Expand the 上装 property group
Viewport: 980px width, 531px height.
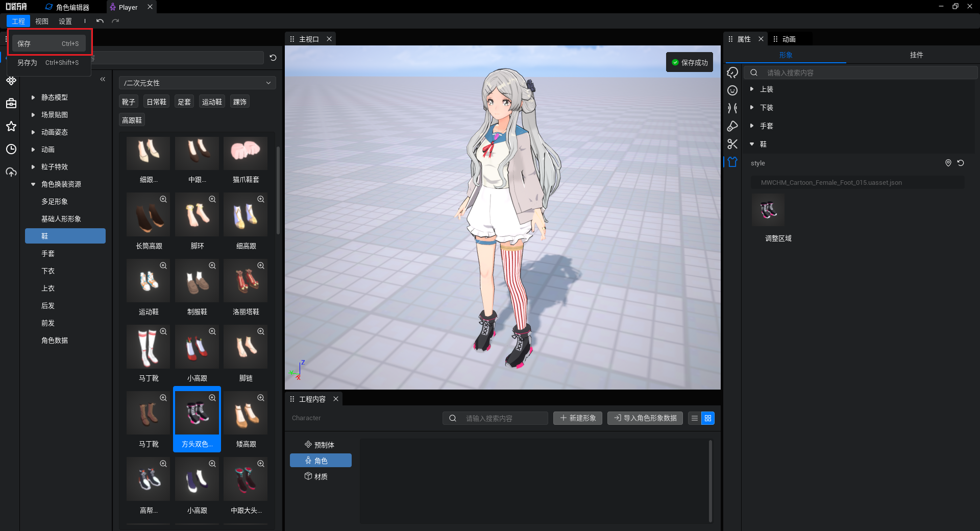pyautogui.click(x=752, y=89)
